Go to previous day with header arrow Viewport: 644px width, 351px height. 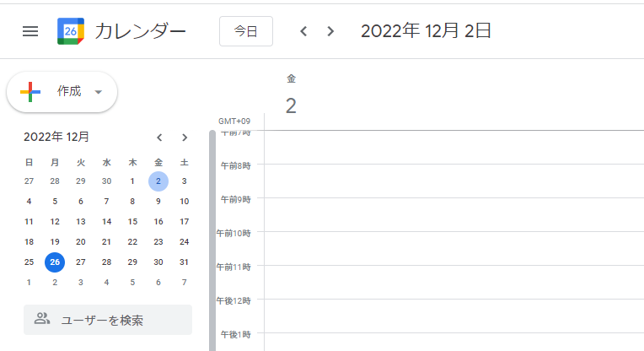coord(303,31)
